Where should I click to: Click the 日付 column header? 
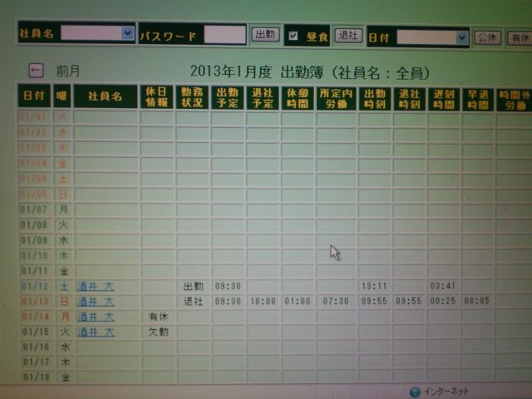(34, 96)
